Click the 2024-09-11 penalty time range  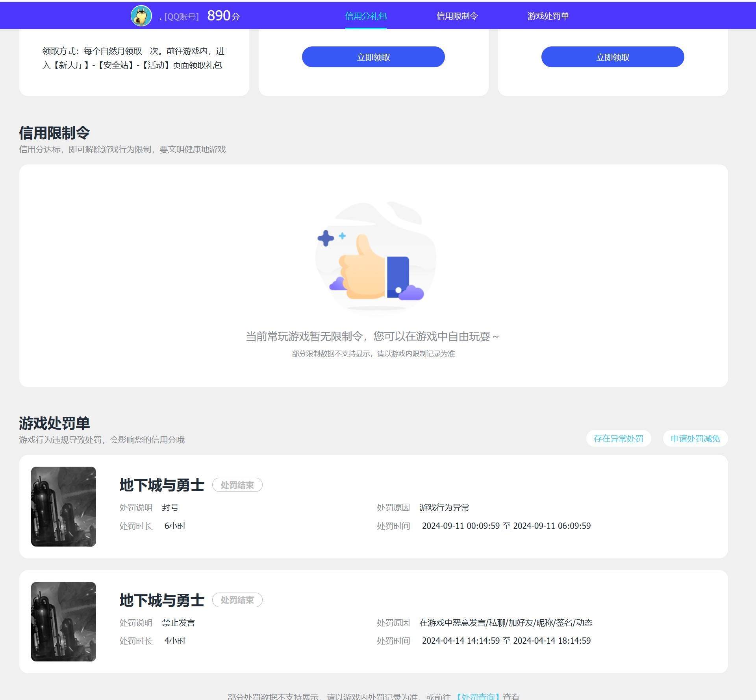tap(506, 526)
